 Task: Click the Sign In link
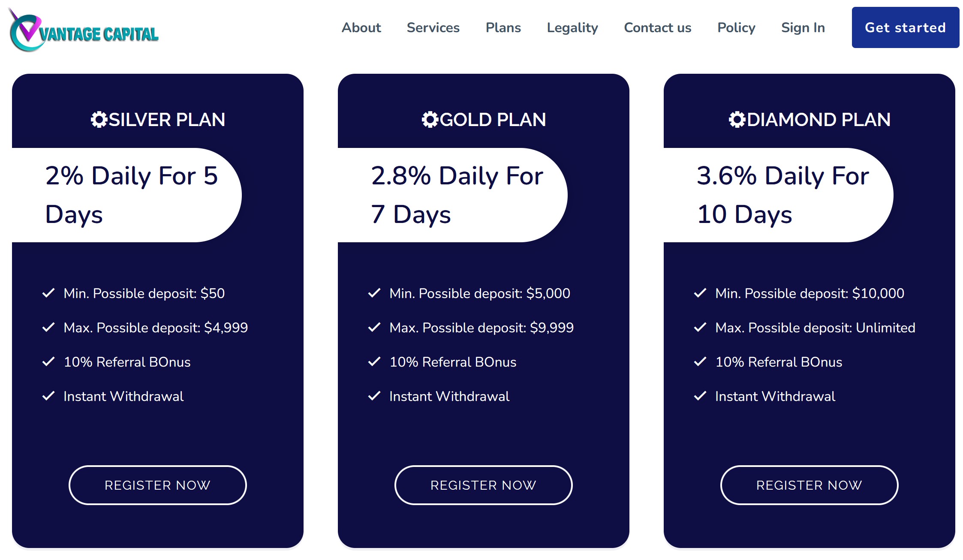pos(803,28)
